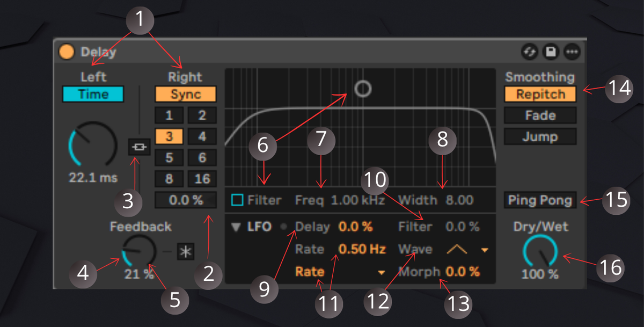The width and height of the screenshot is (644, 327).
Task: Click the Morph 0.0 % value
Action: pyautogui.click(x=462, y=272)
